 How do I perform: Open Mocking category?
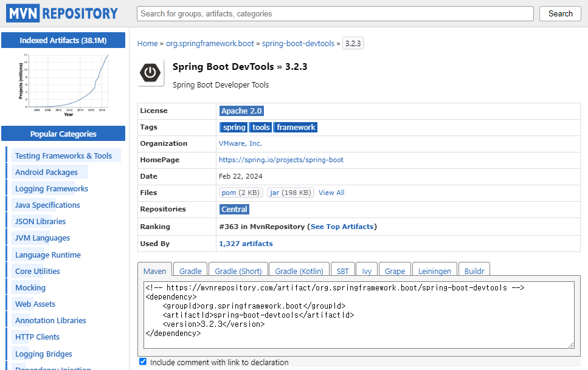point(30,288)
